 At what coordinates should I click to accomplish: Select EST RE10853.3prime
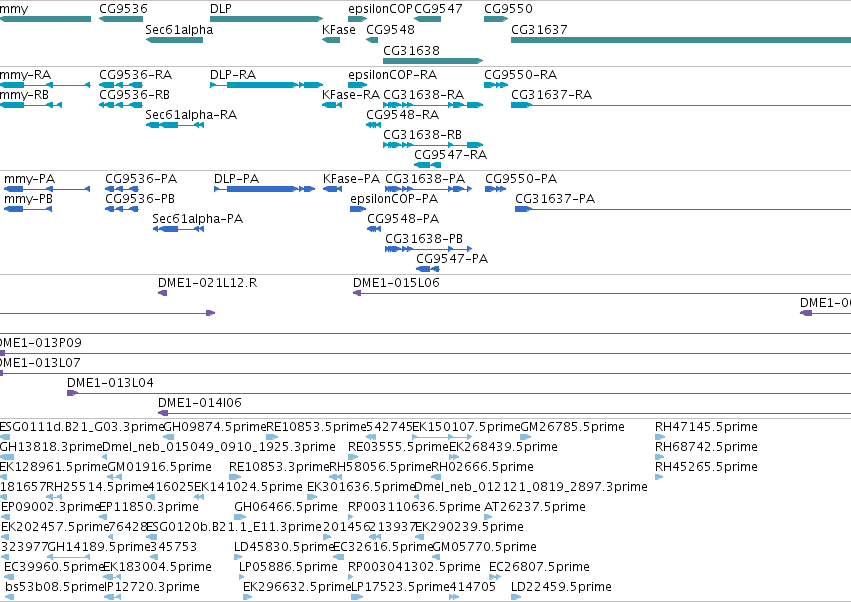[x=234, y=477]
